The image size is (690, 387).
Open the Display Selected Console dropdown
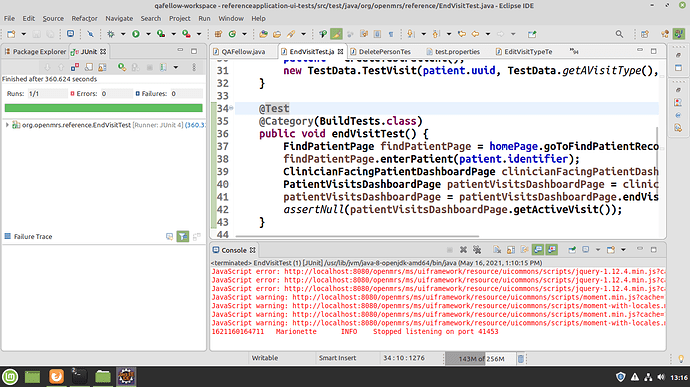click(x=598, y=250)
